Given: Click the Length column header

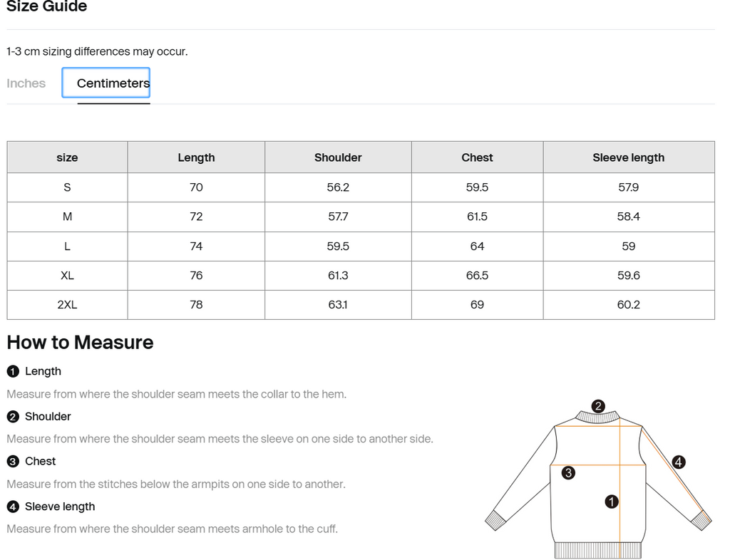Looking at the screenshot, I should pos(196,157).
